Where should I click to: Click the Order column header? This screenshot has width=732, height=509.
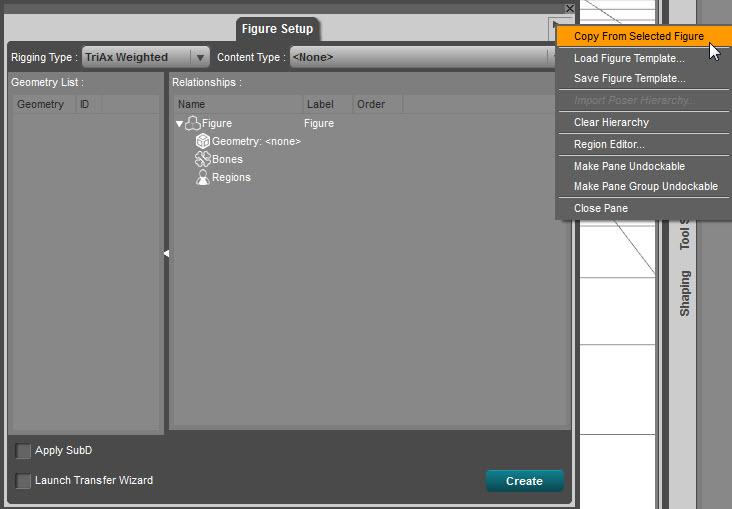pyautogui.click(x=378, y=104)
